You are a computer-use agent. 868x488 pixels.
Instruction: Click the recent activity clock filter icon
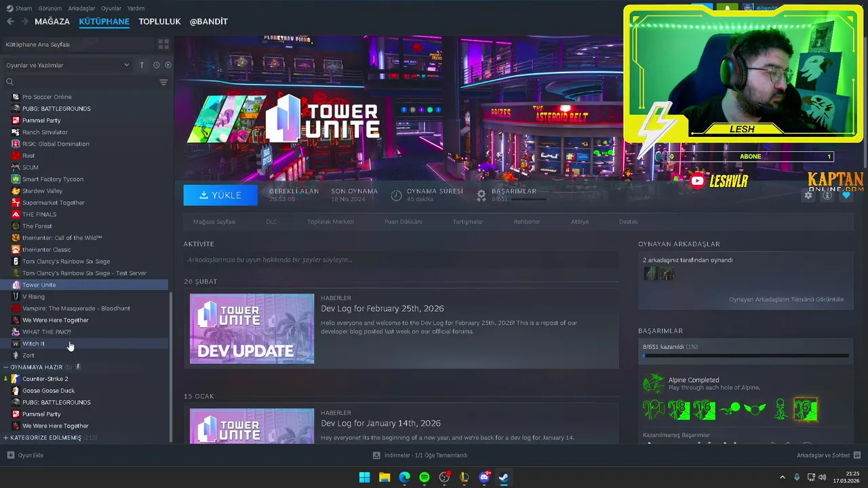click(156, 65)
